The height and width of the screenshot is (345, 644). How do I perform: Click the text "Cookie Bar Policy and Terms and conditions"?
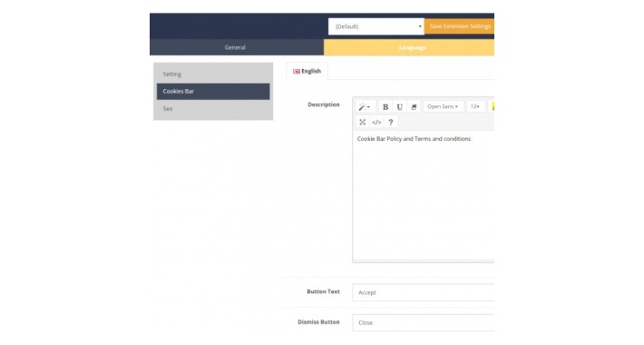click(x=414, y=139)
